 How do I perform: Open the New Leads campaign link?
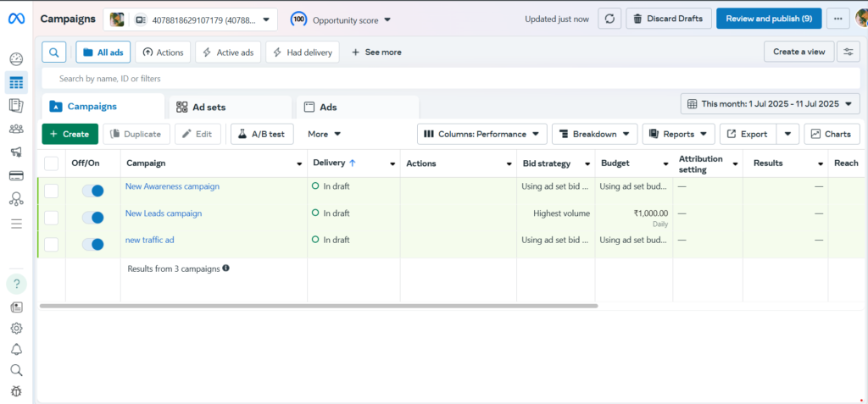click(x=164, y=213)
